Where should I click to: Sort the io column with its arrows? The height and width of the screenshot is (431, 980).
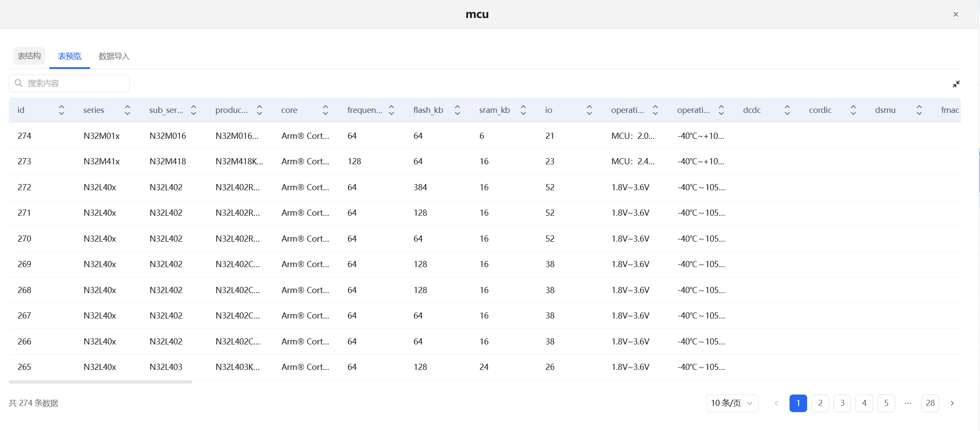pyautogui.click(x=589, y=110)
